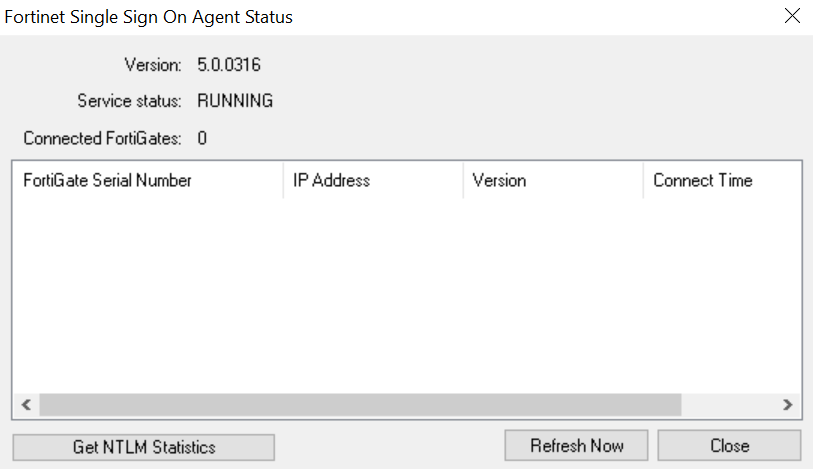Click the Close button

[729, 446]
